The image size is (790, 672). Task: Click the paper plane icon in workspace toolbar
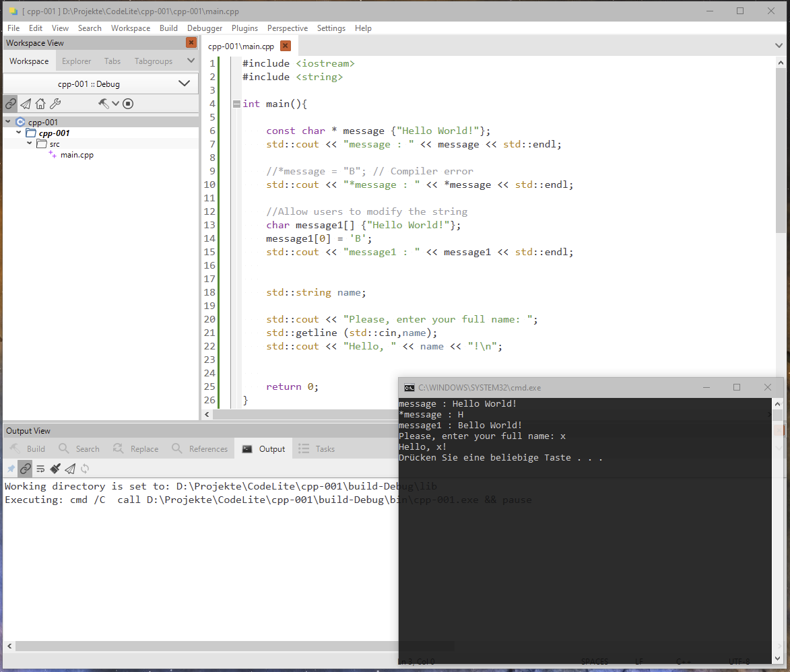coord(26,104)
